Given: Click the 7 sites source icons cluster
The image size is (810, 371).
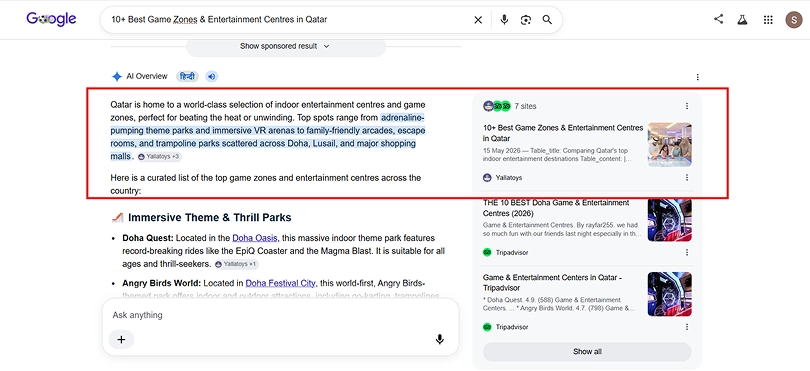Looking at the screenshot, I should [x=496, y=106].
